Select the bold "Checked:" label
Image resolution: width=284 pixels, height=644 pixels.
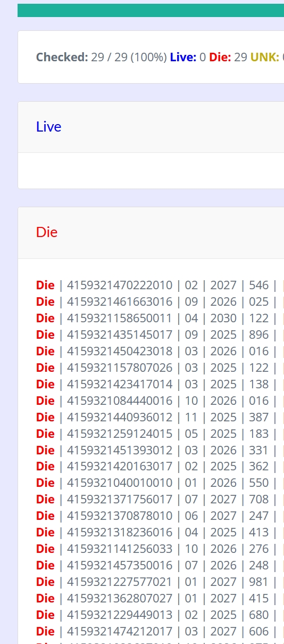pyautogui.click(x=62, y=57)
